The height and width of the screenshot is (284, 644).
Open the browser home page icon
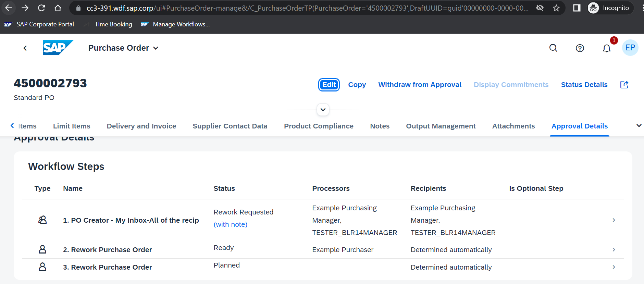click(x=58, y=8)
